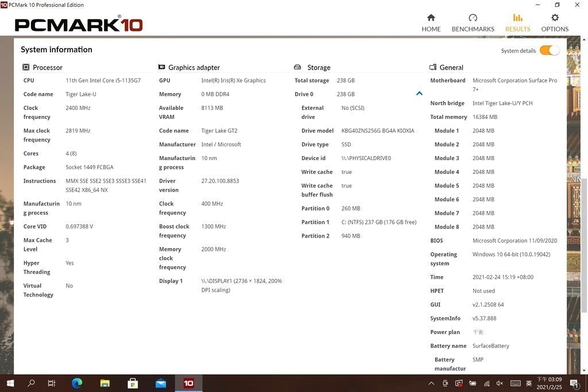Click the 'System information' heading
Image resolution: width=588 pixels, height=392 pixels.
tap(56, 49)
